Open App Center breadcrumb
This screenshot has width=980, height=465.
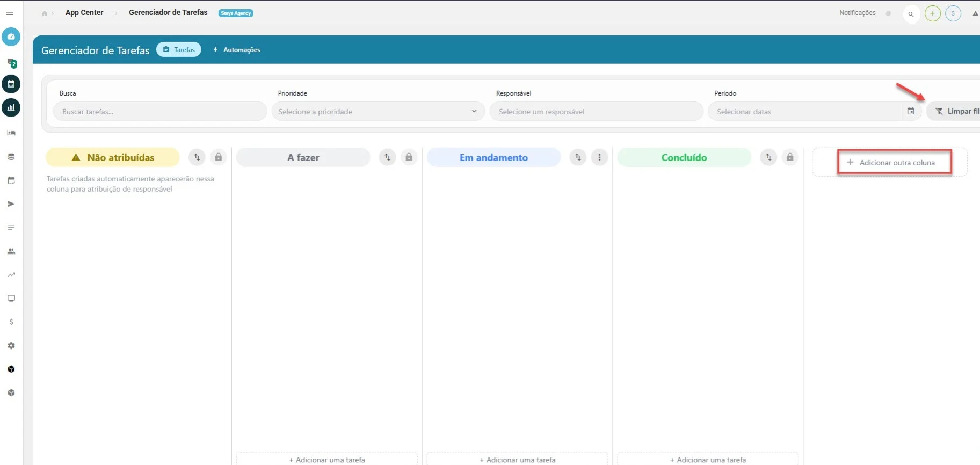point(84,12)
